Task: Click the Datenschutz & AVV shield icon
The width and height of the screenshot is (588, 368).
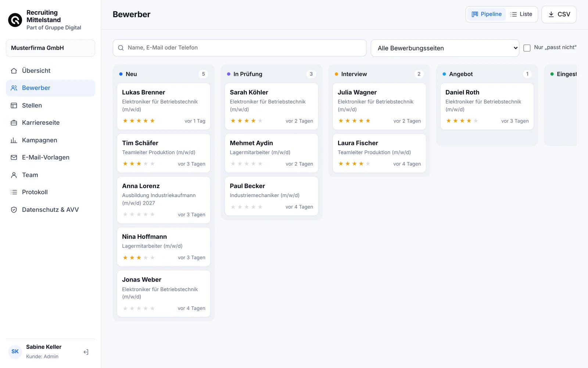Action: point(14,210)
